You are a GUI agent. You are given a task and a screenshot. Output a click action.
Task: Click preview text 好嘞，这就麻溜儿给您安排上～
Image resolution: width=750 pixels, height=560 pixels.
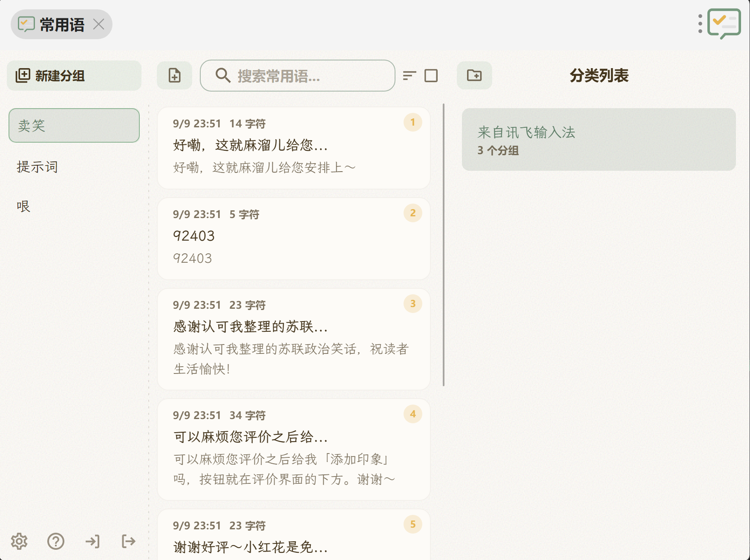click(264, 167)
